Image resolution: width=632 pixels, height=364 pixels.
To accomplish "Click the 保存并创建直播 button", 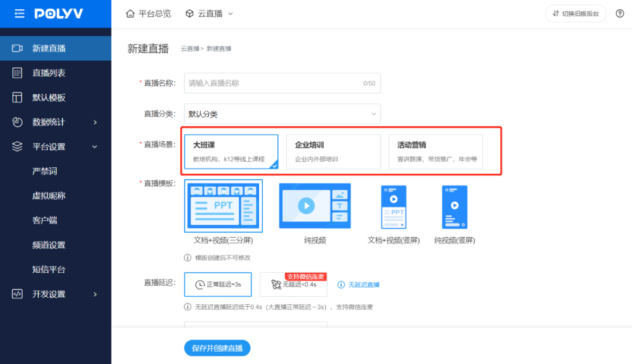I will pos(217,348).
